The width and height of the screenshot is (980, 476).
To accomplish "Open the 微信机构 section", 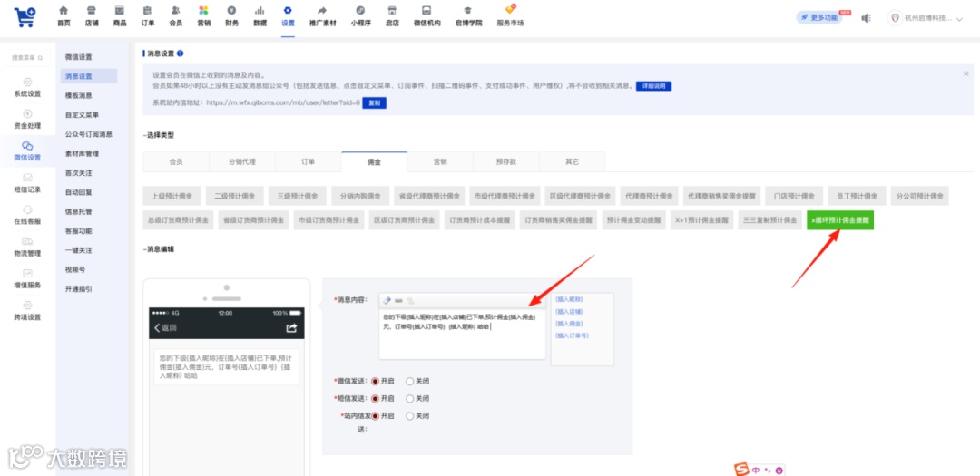I will point(426,15).
